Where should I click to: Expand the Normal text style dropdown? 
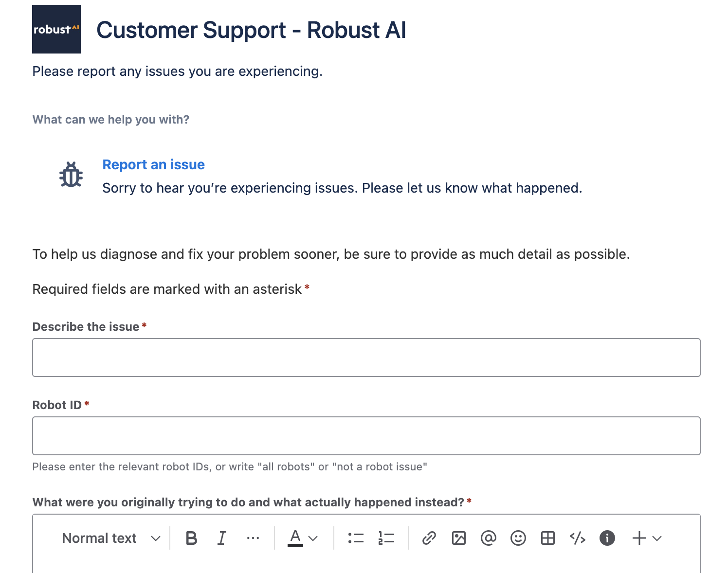111,538
